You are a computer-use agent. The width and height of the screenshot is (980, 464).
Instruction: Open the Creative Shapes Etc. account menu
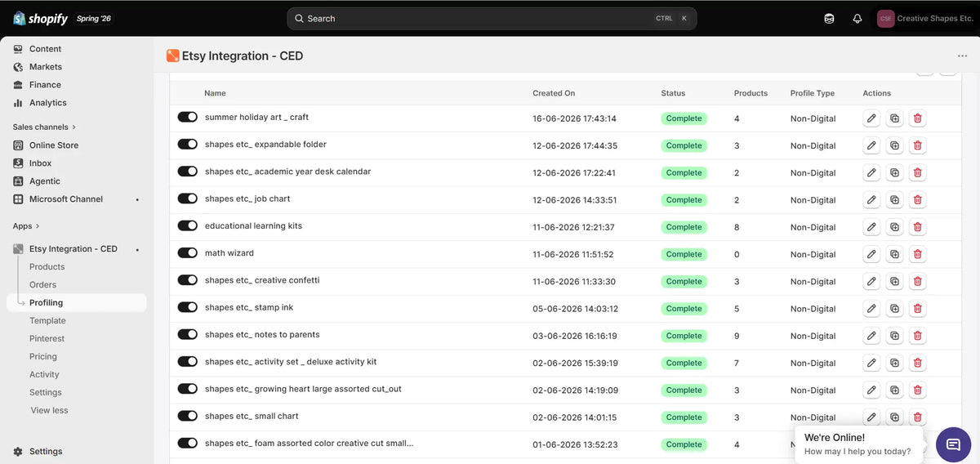[x=924, y=18]
